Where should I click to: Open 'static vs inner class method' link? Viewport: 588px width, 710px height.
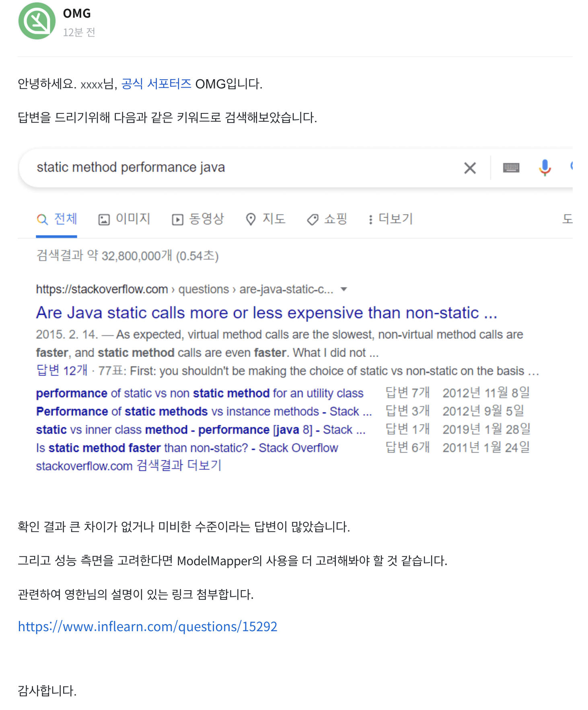tap(201, 429)
